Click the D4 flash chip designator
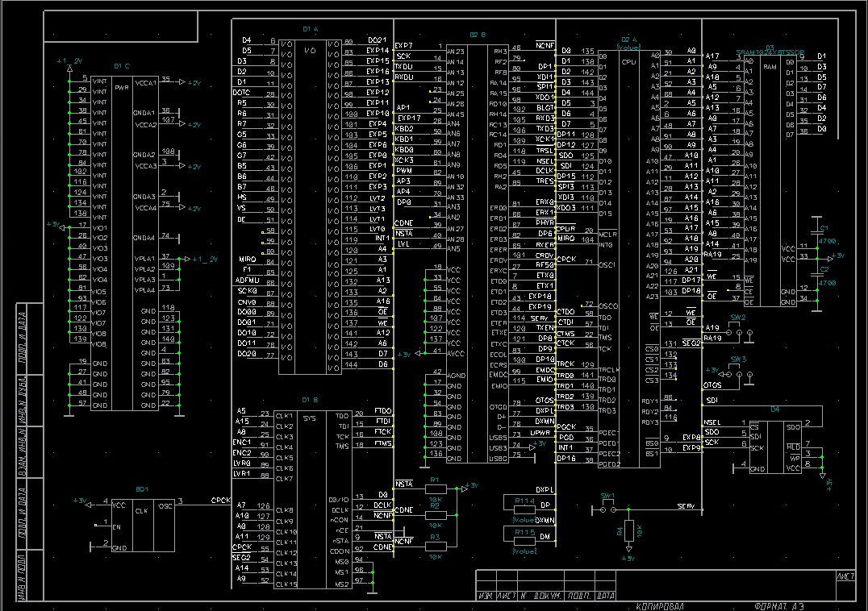Viewport: 868px width, 611px height. coord(774,409)
